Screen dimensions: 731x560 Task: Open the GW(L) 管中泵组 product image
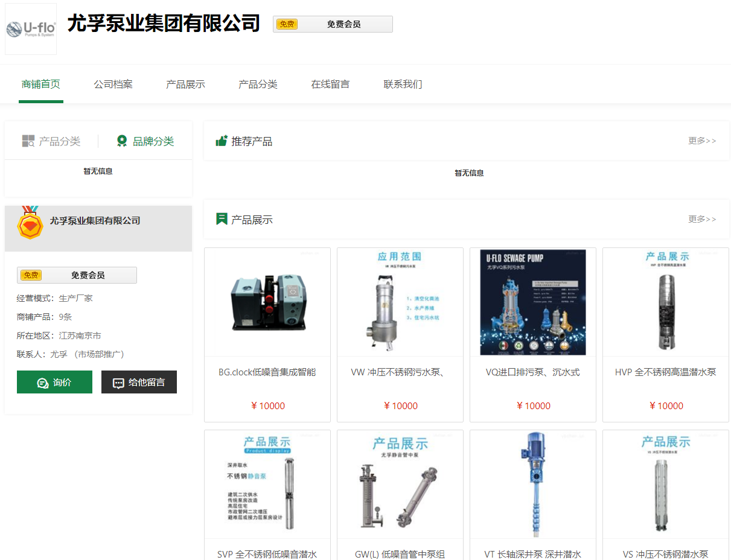pos(400,484)
